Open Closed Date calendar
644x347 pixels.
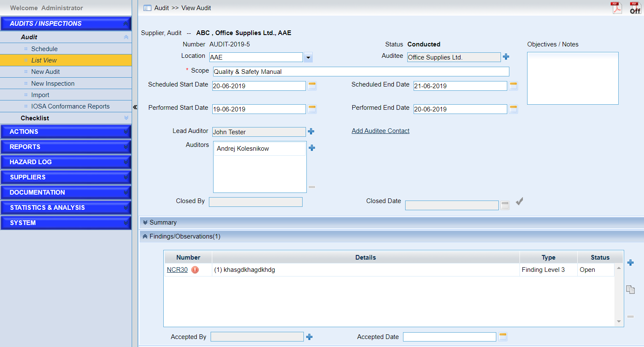tap(505, 205)
